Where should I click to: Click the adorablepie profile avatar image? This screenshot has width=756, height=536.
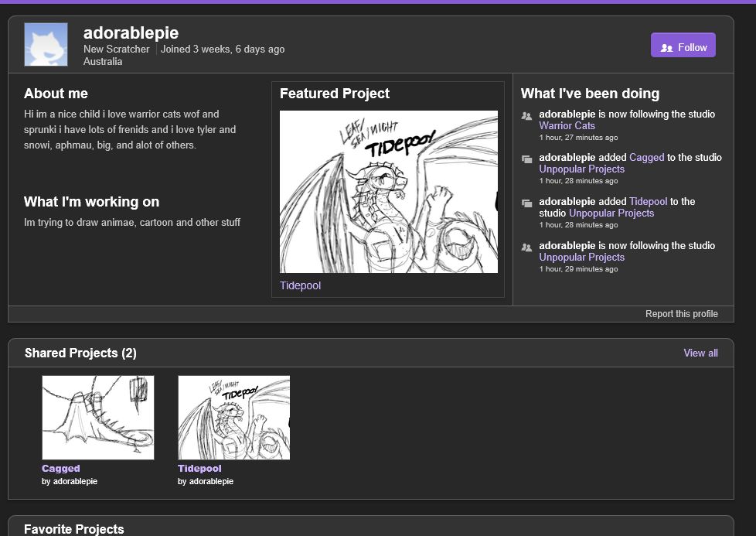pyautogui.click(x=46, y=44)
